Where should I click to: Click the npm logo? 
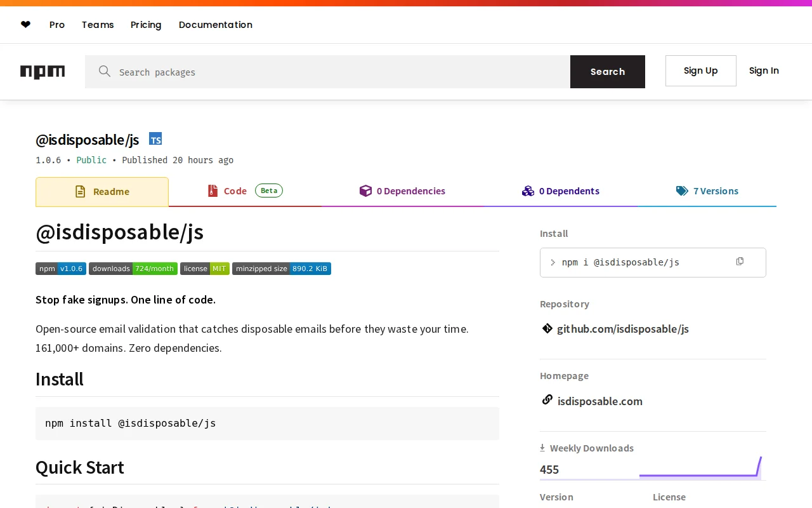tap(43, 72)
